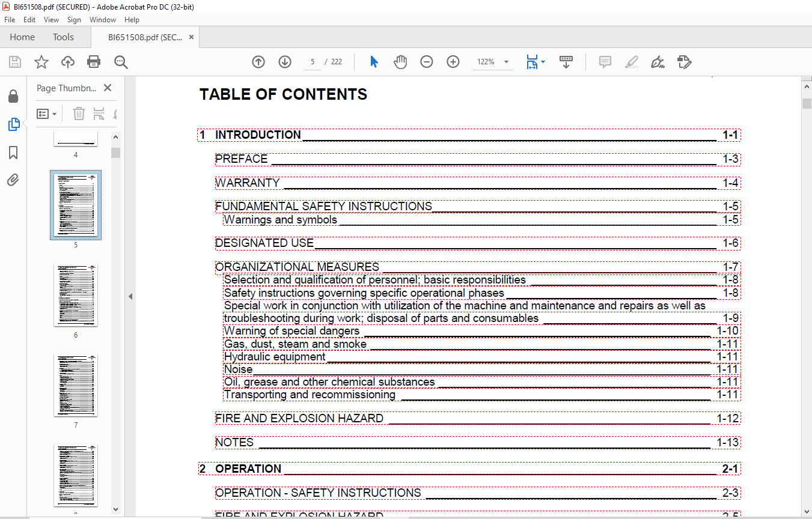812x519 pixels.
Task: Click the stamp/redact tool icon
Action: pyautogui.click(x=684, y=62)
